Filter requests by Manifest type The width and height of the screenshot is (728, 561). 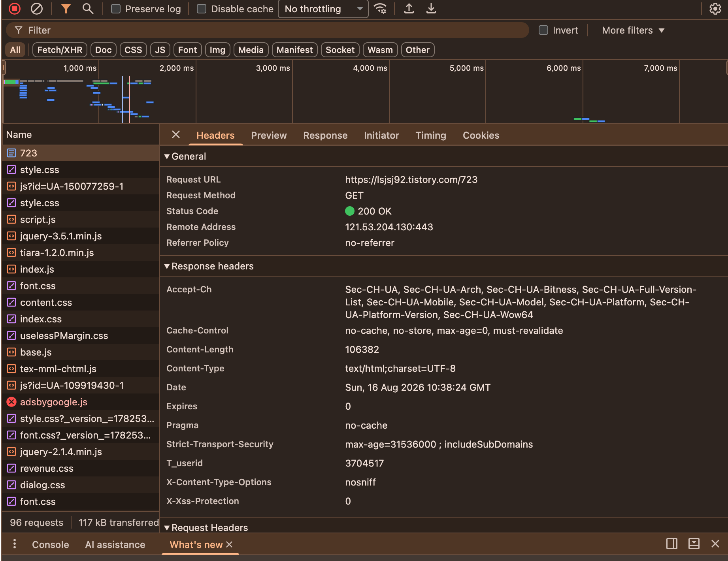tap(294, 50)
